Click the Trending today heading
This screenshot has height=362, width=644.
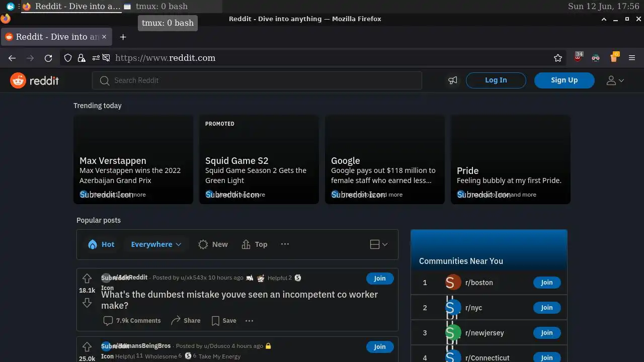click(x=98, y=106)
